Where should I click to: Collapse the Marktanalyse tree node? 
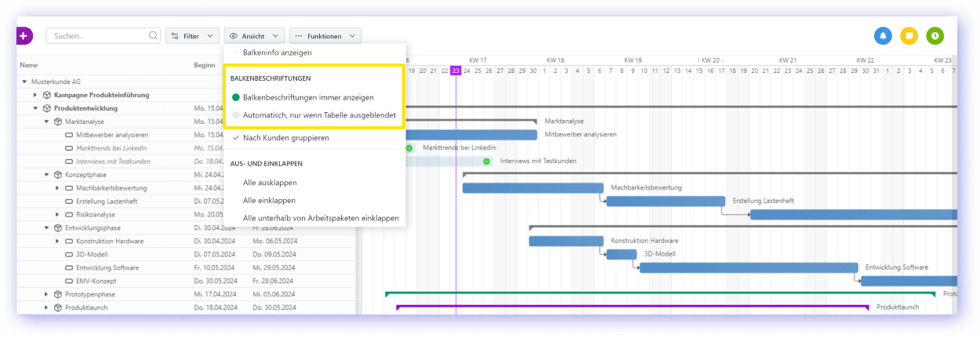pyautogui.click(x=46, y=122)
